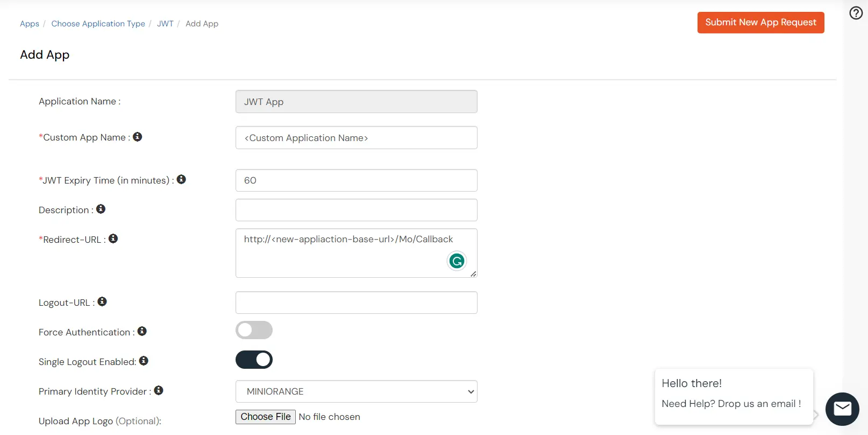Viewport: 868px width, 435px height.
Task: Click the JWT Expiry Time input
Action: tap(357, 180)
